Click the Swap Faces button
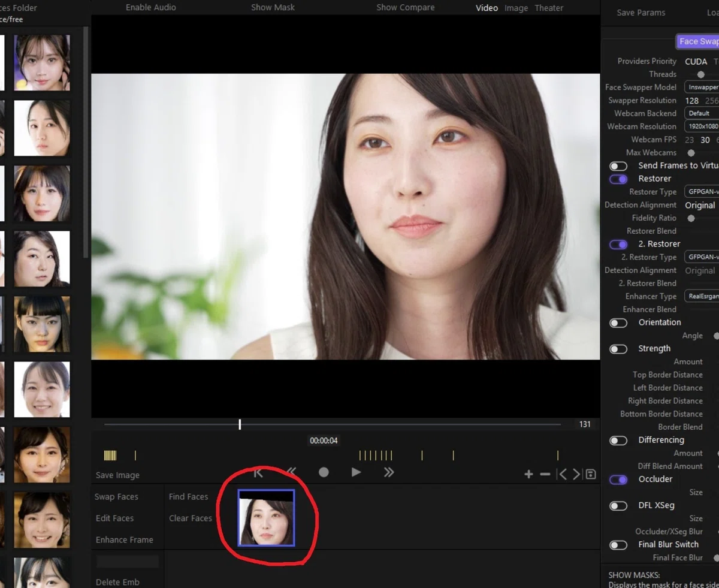 coord(116,496)
